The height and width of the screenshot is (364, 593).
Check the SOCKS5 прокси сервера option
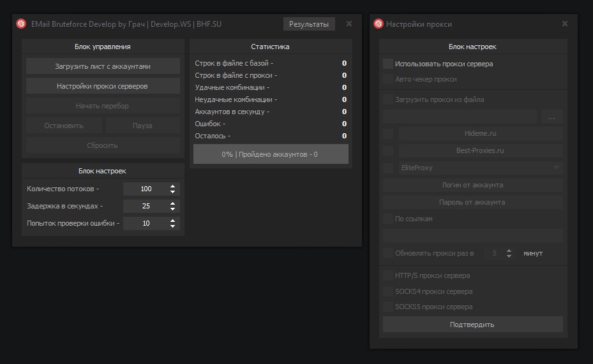[388, 307]
